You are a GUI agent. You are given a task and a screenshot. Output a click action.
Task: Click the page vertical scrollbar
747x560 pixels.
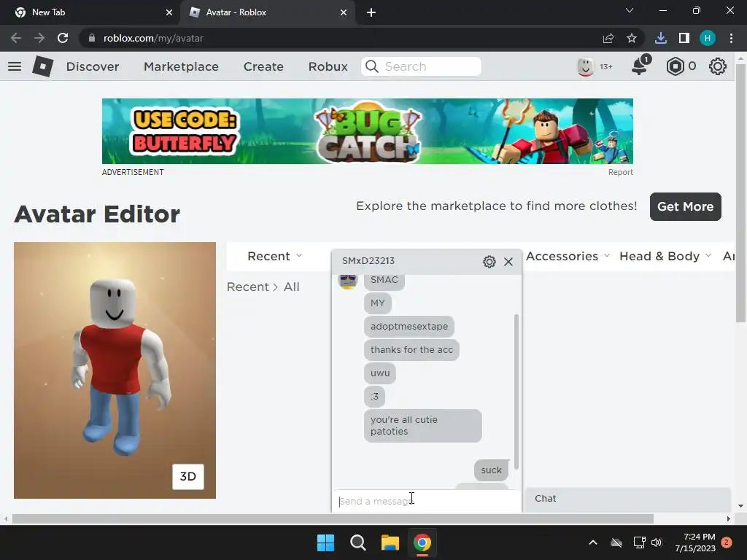pyautogui.click(x=740, y=192)
